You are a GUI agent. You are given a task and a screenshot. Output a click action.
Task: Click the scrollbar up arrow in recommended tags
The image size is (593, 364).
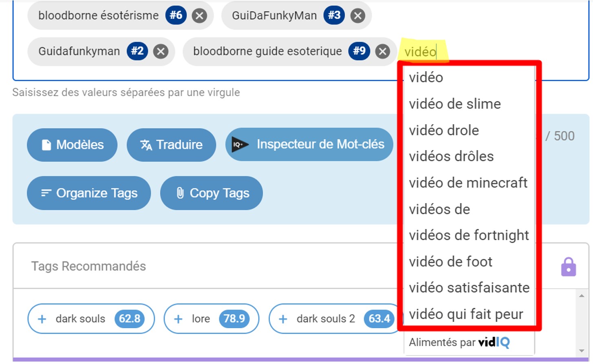click(582, 296)
